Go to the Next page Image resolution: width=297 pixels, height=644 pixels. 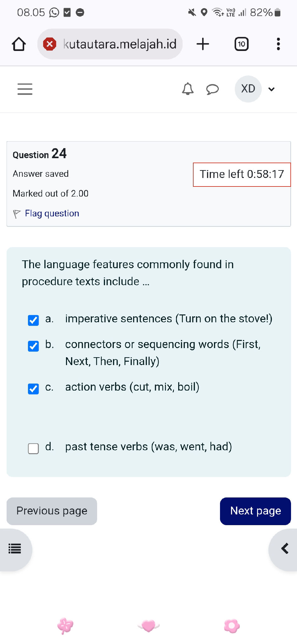point(255,511)
